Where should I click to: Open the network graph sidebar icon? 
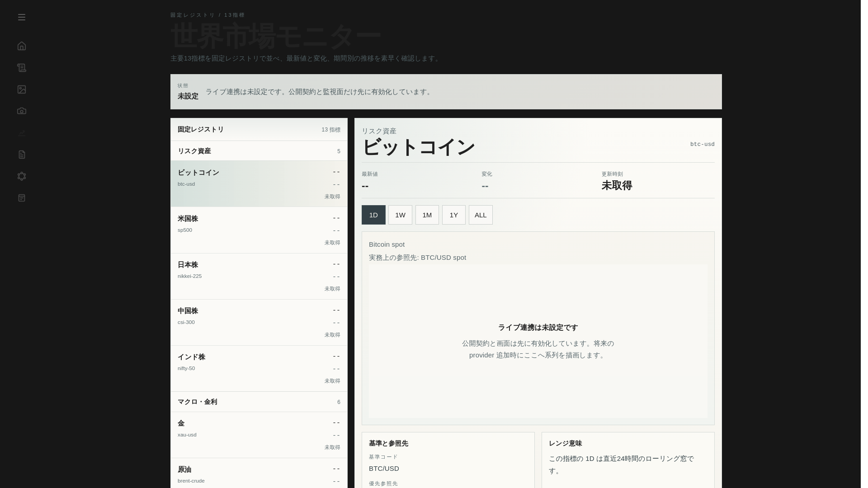pos(22,176)
